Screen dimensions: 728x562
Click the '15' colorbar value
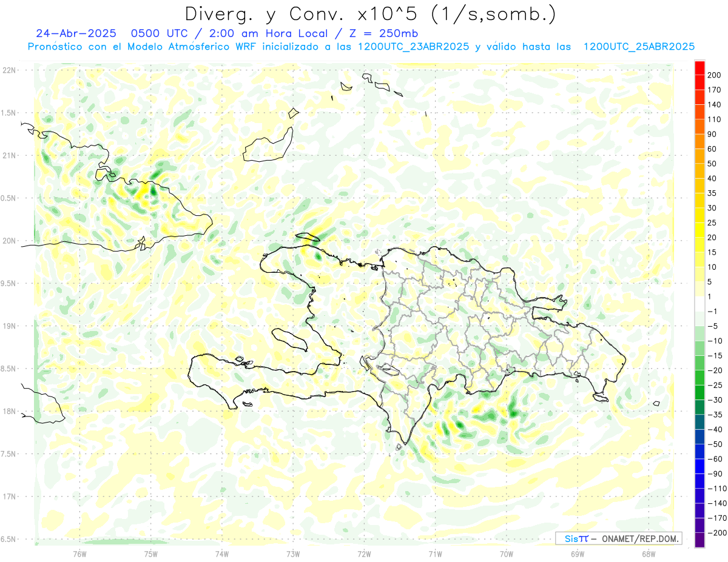tap(712, 252)
